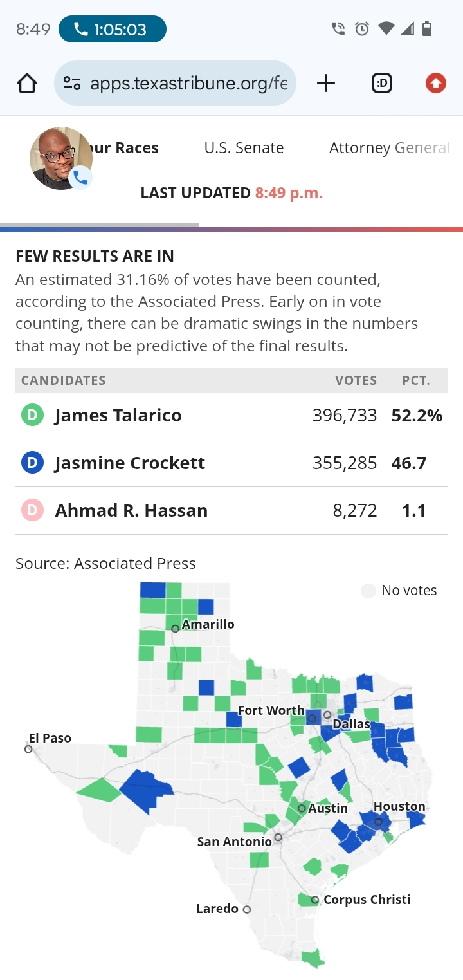This screenshot has width=463, height=980.
Task: Open a new tab with plus icon
Action: point(326,83)
